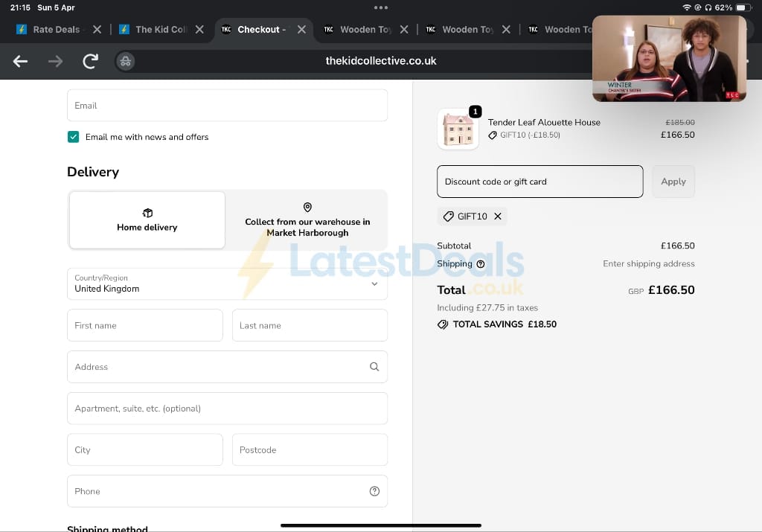This screenshot has width=762, height=532.
Task: Click the battery indicator in status bar
Action: coord(743,7)
